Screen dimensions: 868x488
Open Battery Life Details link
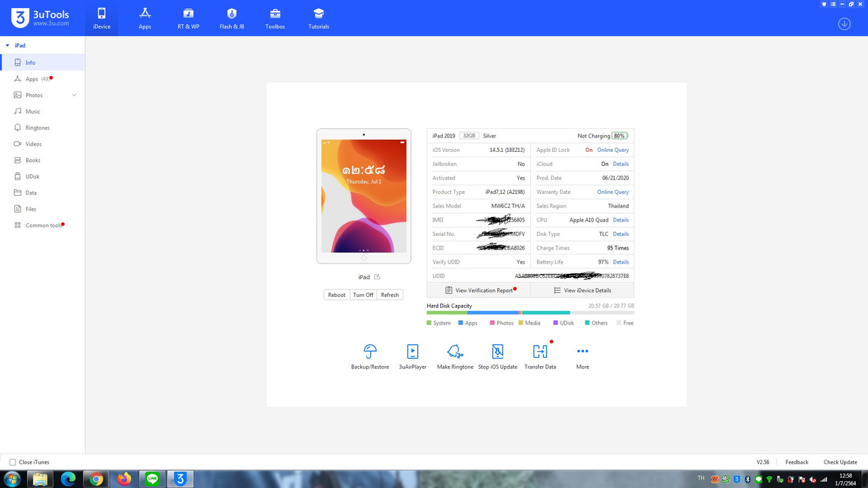[x=621, y=262]
